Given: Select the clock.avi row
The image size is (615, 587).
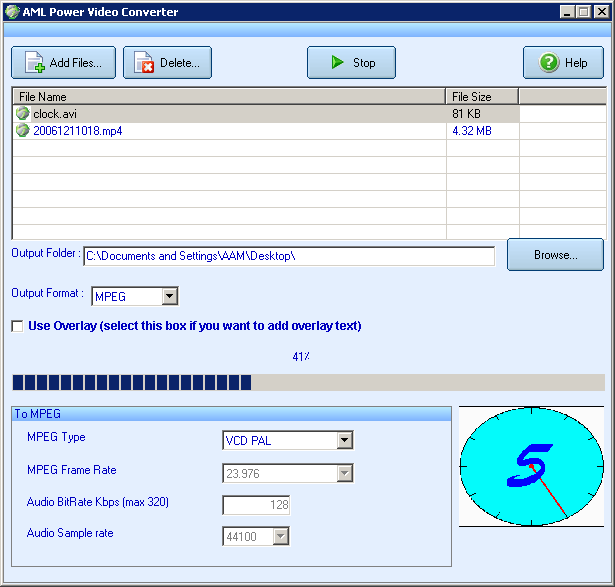Looking at the screenshot, I should [267, 114].
